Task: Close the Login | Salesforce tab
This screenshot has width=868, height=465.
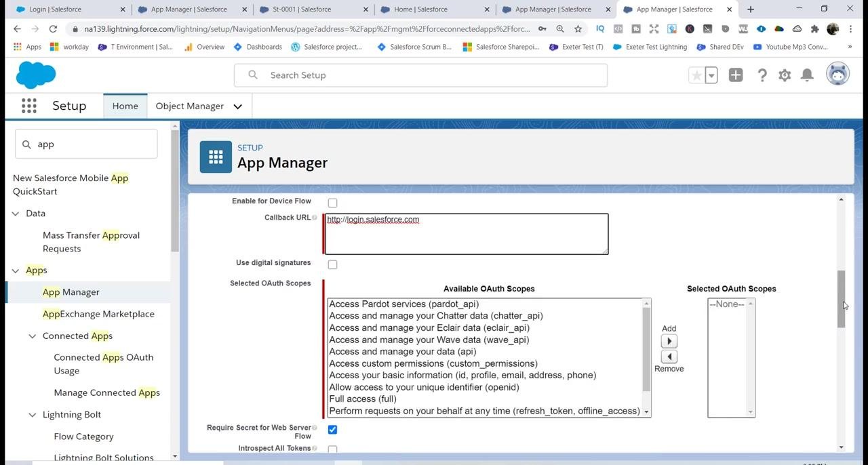Action: click(122, 9)
